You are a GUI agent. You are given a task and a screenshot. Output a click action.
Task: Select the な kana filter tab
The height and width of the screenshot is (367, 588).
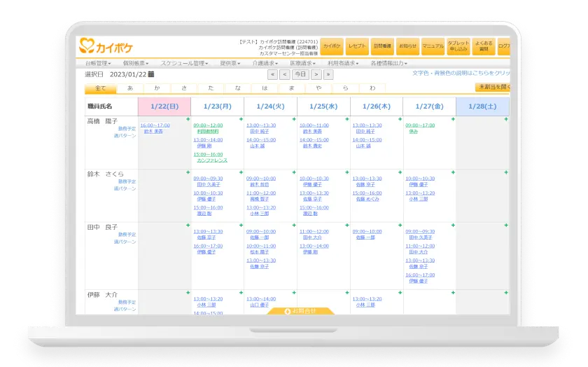[x=238, y=88]
